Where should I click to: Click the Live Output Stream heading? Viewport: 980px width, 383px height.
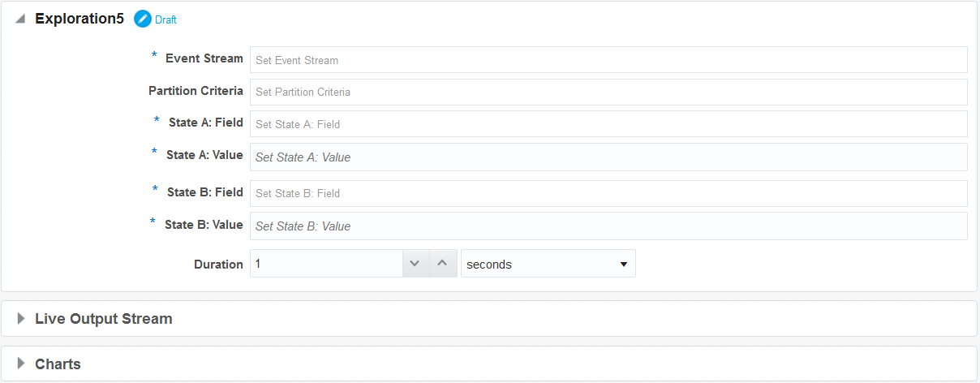pyautogui.click(x=104, y=319)
